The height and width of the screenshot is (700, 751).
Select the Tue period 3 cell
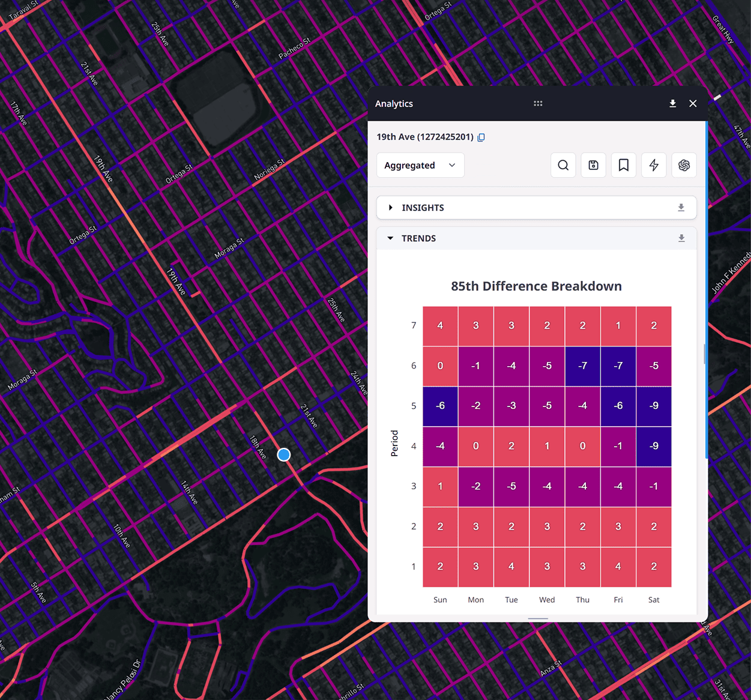[x=511, y=487]
